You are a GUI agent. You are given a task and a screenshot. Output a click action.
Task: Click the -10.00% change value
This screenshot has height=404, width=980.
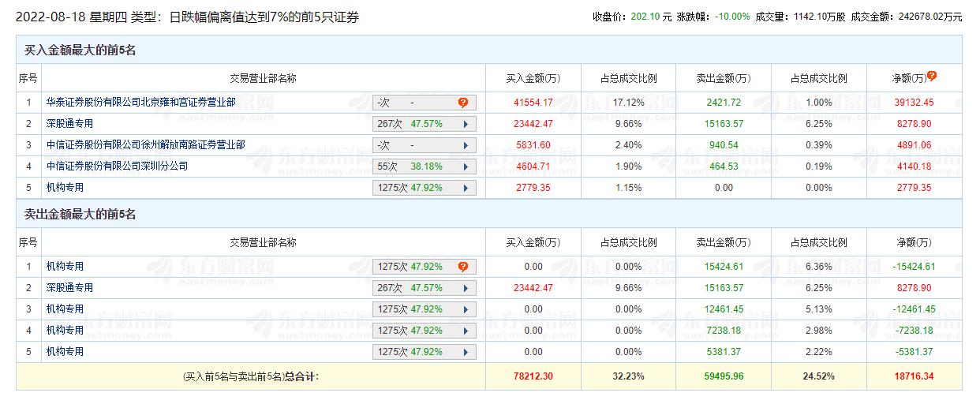732,17
